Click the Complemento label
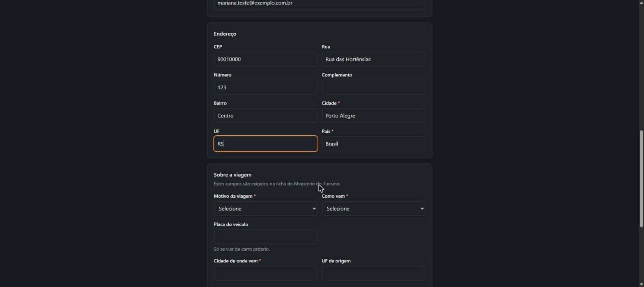Screen dimensions: 644x287 (x=337, y=75)
